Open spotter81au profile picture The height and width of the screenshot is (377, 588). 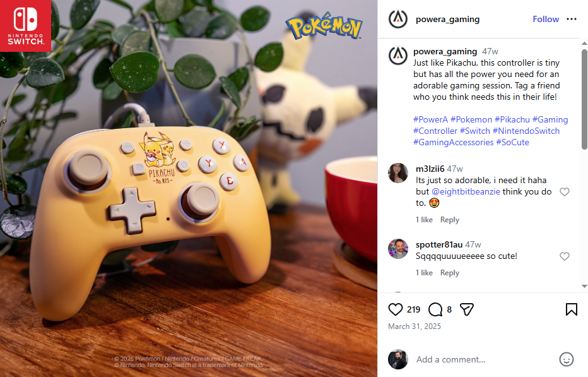pyautogui.click(x=398, y=249)
